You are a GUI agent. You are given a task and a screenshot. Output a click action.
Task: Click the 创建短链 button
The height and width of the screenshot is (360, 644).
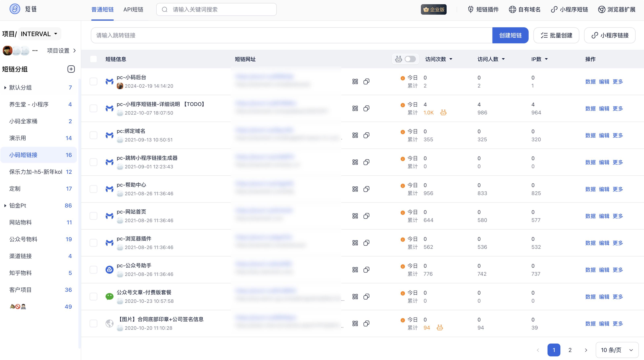[x=510, y=36]
